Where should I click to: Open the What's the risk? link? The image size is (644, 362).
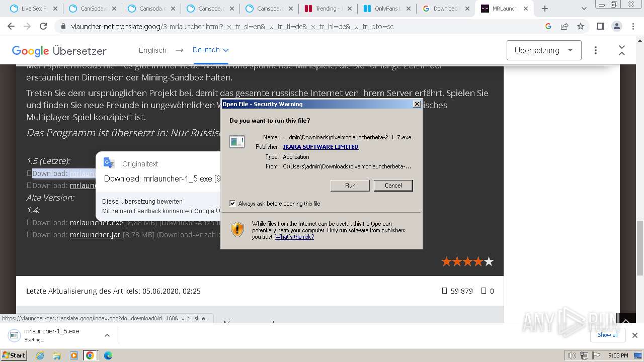pyautogui.click(x=294, y=237)
